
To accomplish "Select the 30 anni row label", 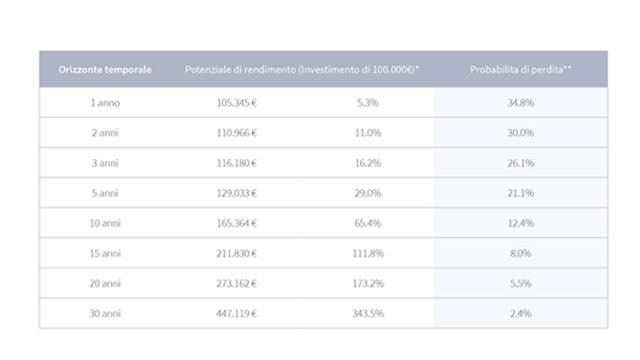I will coord(105,313).
